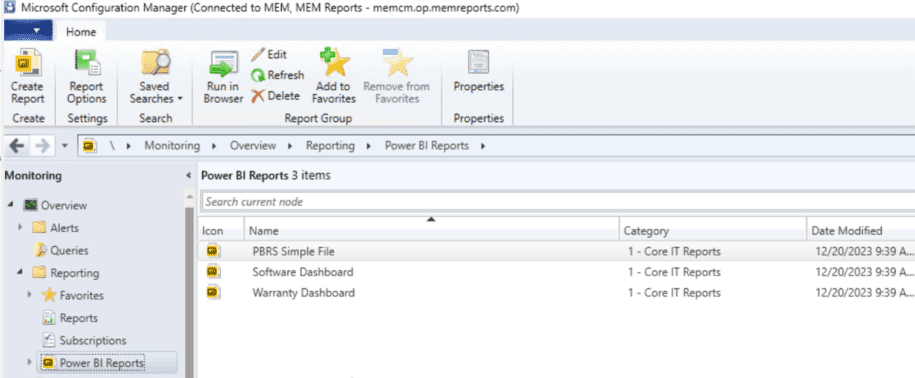Image resolution: width=915 pixels, height=378 pixels.
Task: Open the blue application menu dropdown
Action: point(29,30)
